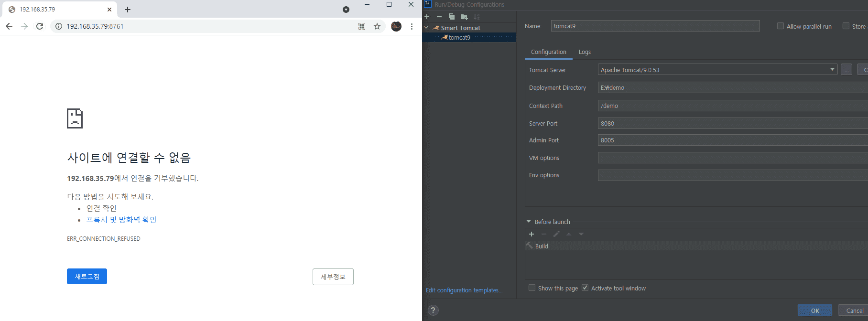
Task: Switch to the Configuration tab
Action: (549, 52)
